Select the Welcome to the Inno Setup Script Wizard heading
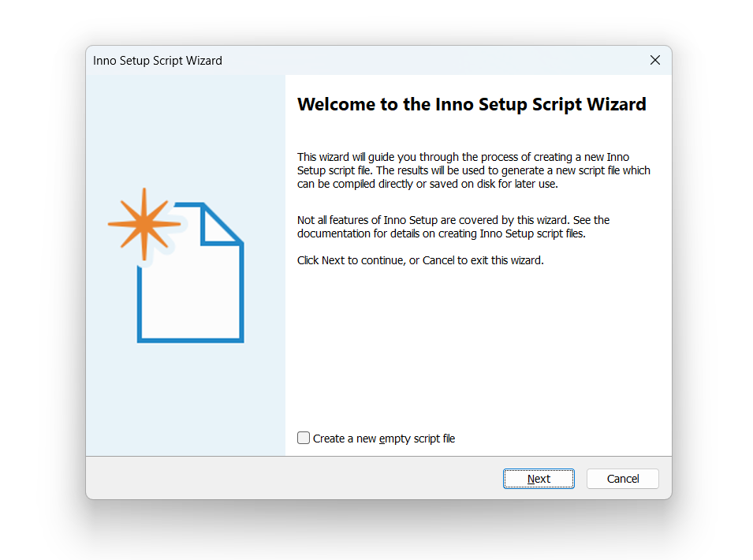This screenshot has height=560, width=753. [472, 104]
